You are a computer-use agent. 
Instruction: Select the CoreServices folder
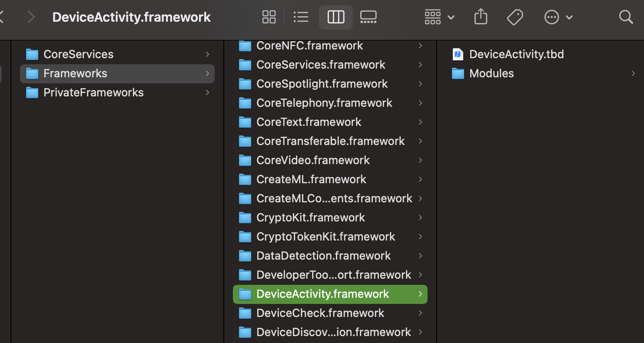pyautogui.click(x=117, y=54)
